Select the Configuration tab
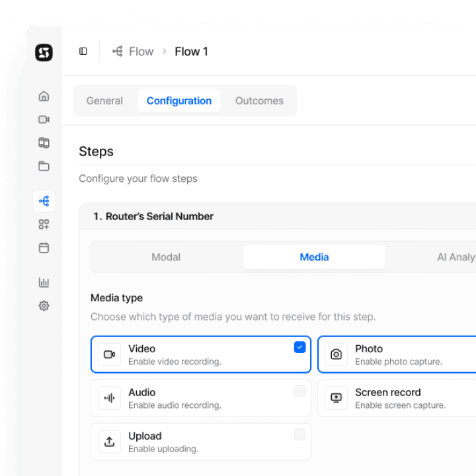Viewport: 476px width, 476px height. tap(179, 100)
